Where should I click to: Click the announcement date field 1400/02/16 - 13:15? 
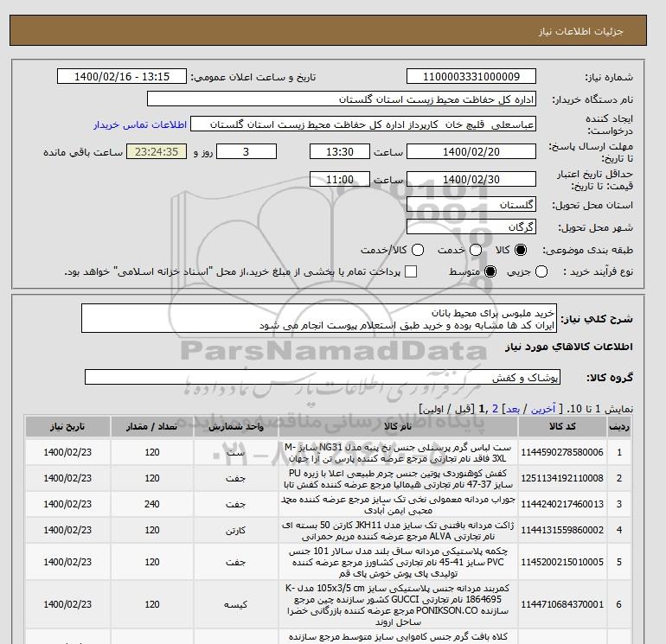(122, 76)
